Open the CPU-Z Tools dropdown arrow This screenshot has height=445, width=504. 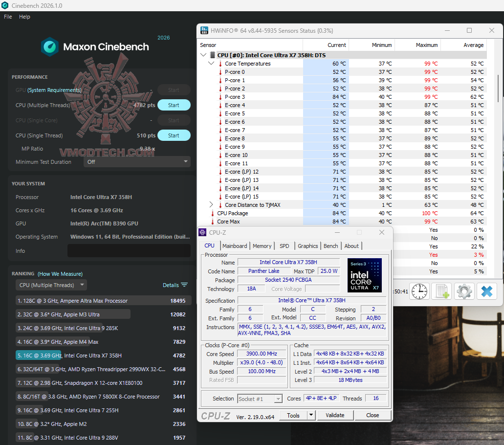tap(311, 415)
